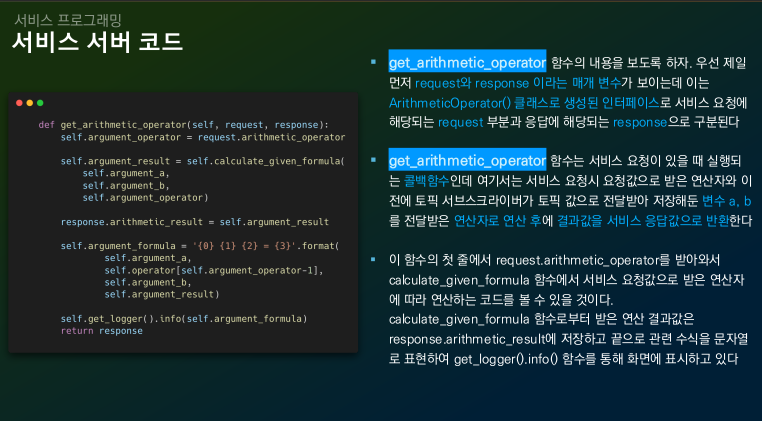Click the line starting '이 함수의 첫 줄에서'

click(554, 260)
